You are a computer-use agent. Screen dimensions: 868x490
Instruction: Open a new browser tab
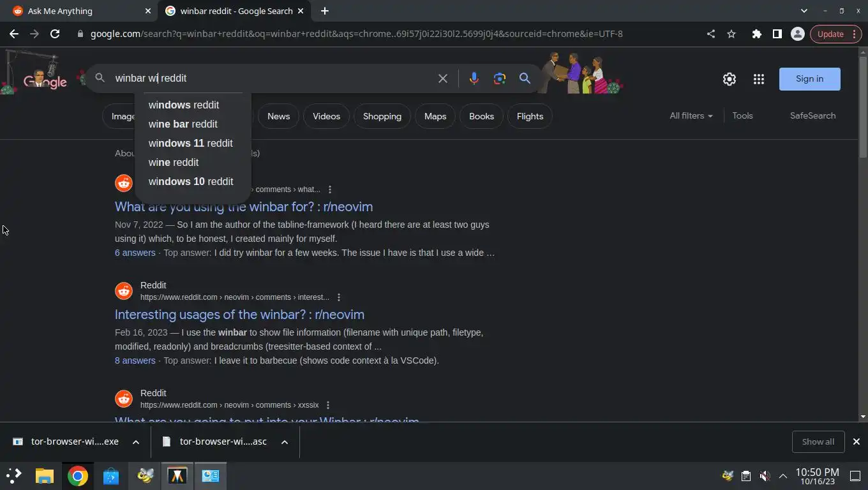click(x=324, y=11)
